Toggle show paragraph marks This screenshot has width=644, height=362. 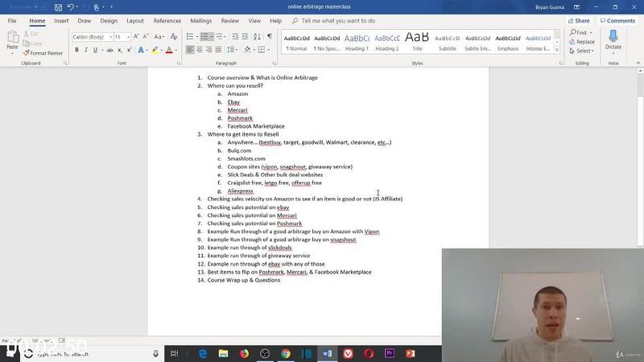[x=270, y=36]
